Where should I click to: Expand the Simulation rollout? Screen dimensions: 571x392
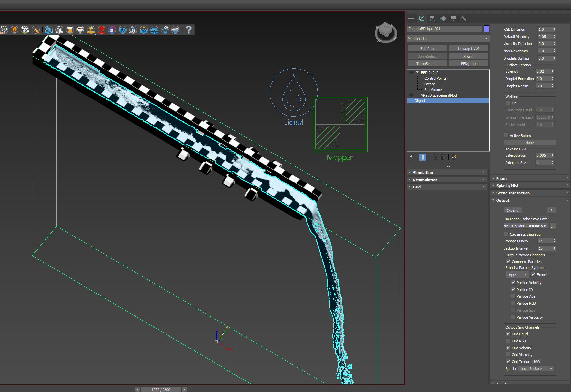tap(447, 173)
